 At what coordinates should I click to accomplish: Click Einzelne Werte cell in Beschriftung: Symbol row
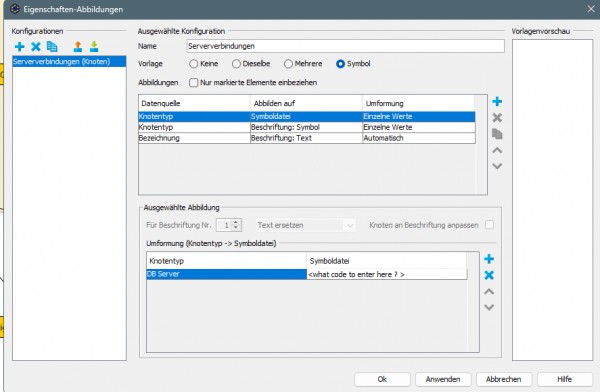click(x=419, y=127)
